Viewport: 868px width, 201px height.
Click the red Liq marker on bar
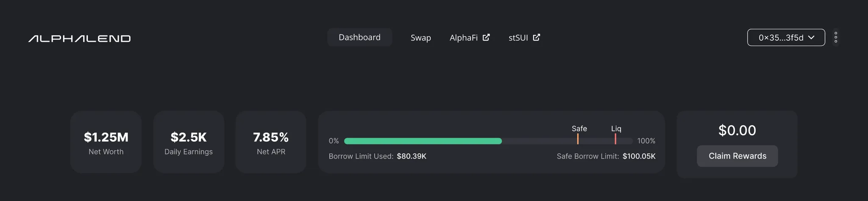click(x=615, y=139)
